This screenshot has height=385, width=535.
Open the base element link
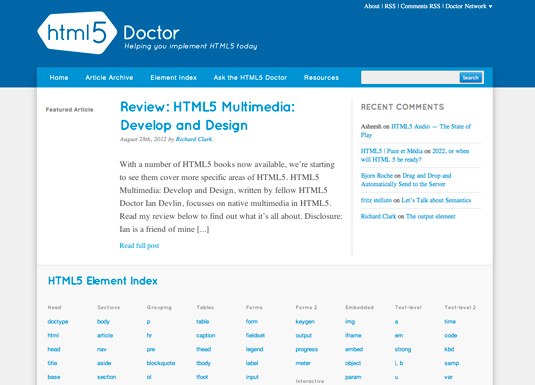54,377
